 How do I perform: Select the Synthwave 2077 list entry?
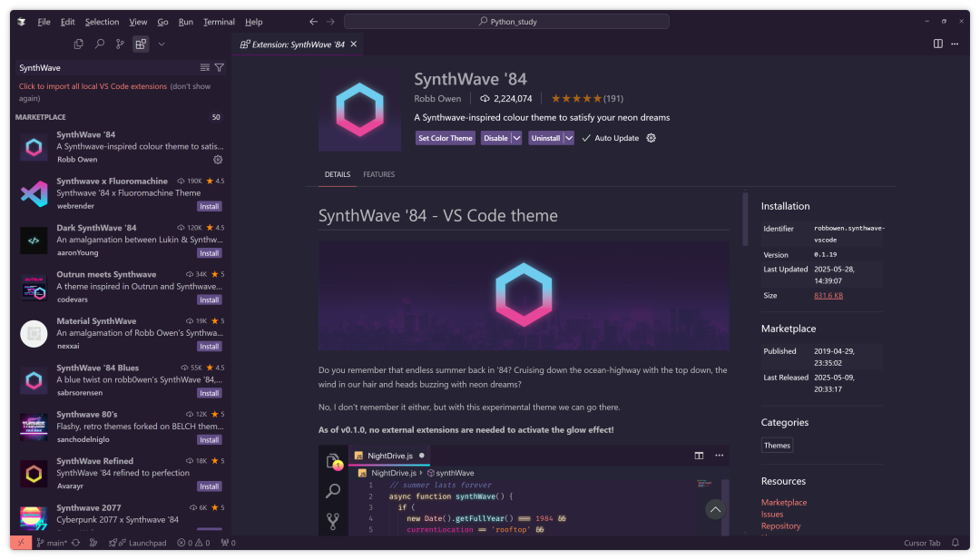click(x=122, y=516)
